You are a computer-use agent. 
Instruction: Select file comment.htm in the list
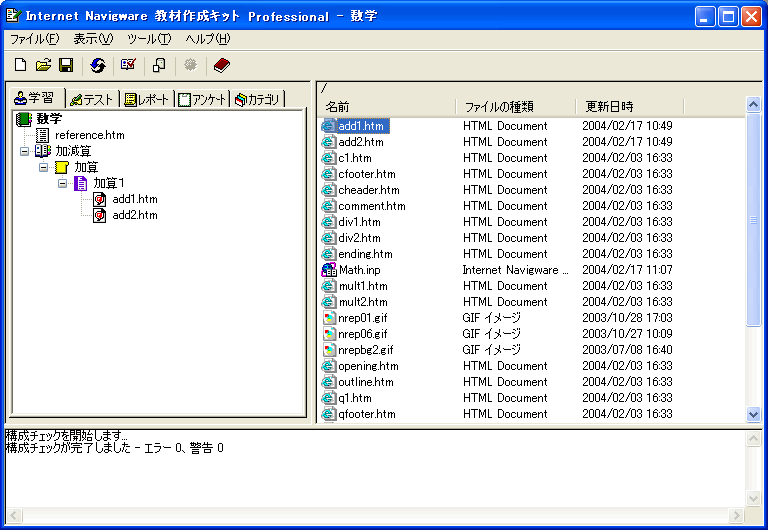(x=372, y=206)
